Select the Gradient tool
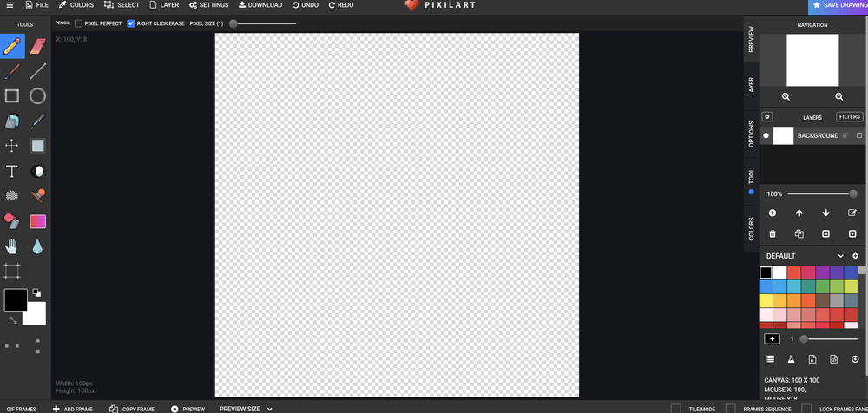This screenshot has height=413, width=868. 37,221
